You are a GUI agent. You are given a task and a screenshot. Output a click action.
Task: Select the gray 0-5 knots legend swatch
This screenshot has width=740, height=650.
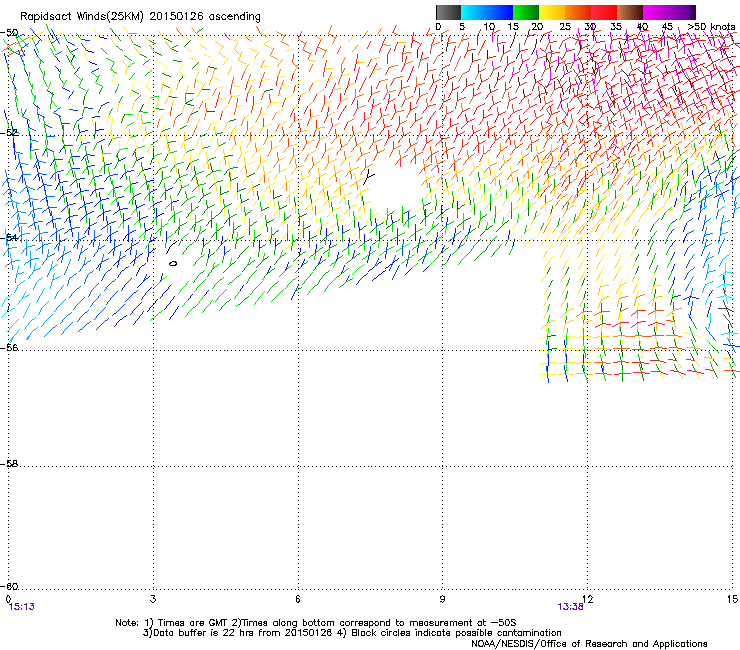(449, 12)
